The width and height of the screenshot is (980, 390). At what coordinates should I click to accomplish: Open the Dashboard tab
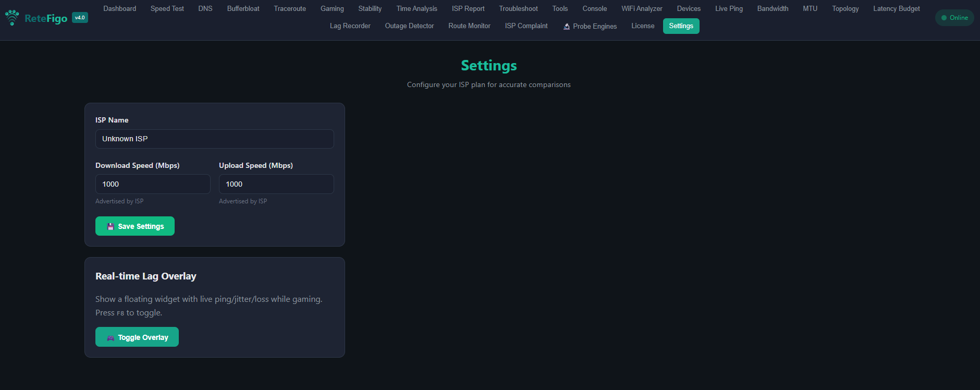tap(119, 9)
